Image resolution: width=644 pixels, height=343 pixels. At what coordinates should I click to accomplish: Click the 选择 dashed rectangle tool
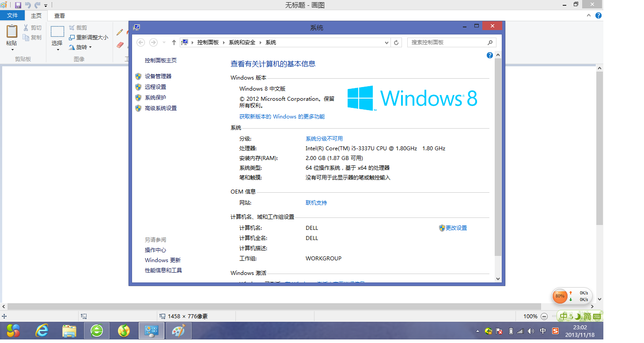[57, 32]
